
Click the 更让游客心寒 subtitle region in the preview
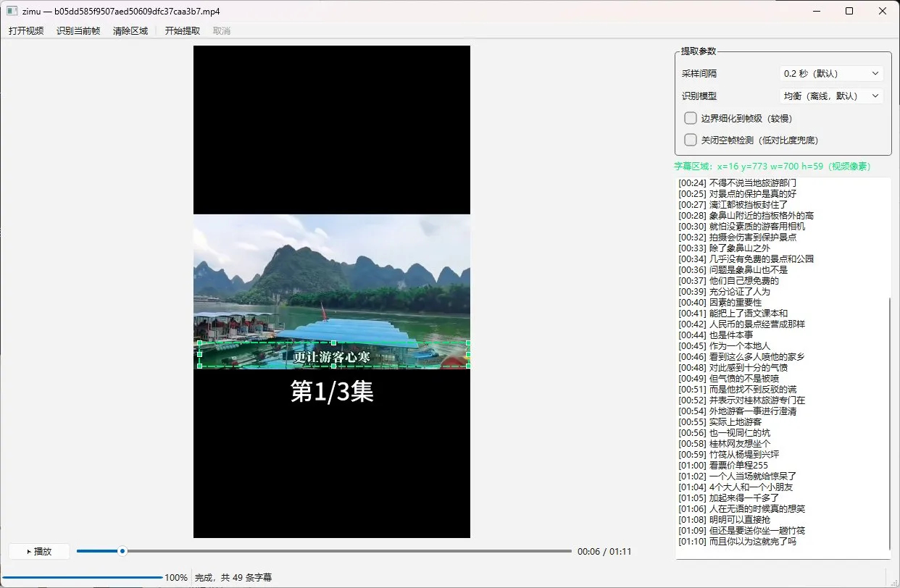click(x=333, y=355)
